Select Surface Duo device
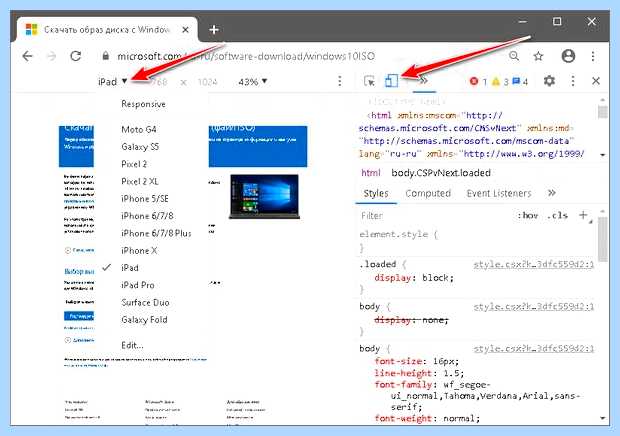 click(x=145, y=302)
